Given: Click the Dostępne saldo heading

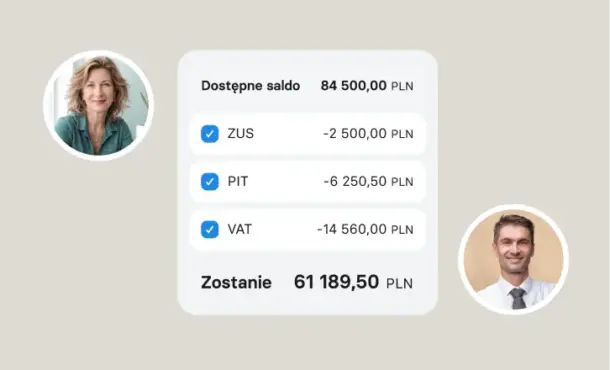Looking at the screenshot, I should click(x=251, y=86).
